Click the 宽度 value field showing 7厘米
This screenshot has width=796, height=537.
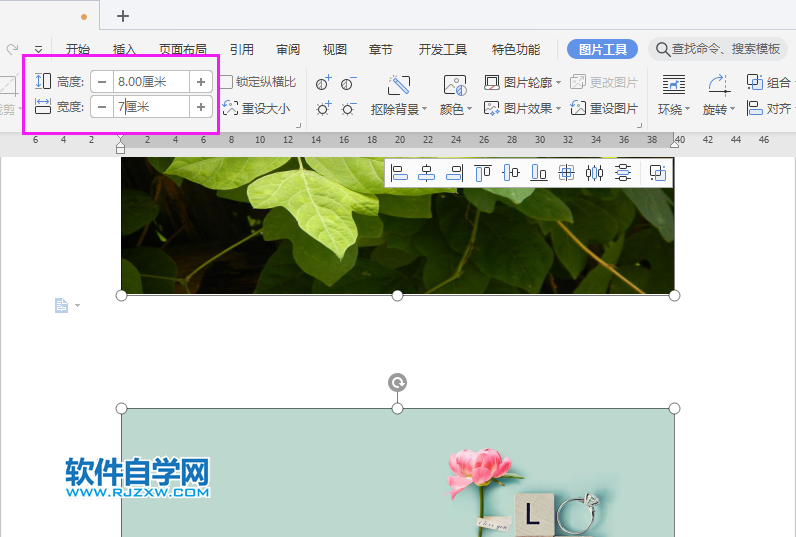[x=151, y=107]
